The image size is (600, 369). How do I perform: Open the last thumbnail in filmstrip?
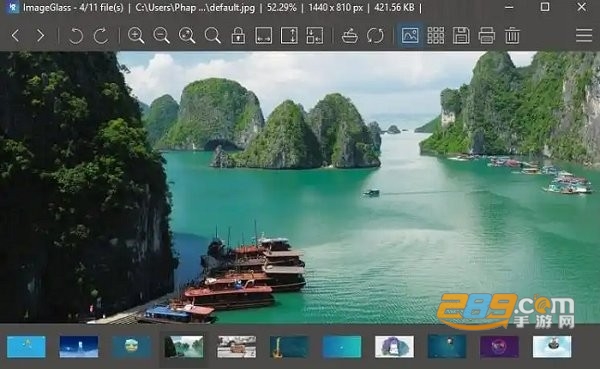click(x=552, y=347)
